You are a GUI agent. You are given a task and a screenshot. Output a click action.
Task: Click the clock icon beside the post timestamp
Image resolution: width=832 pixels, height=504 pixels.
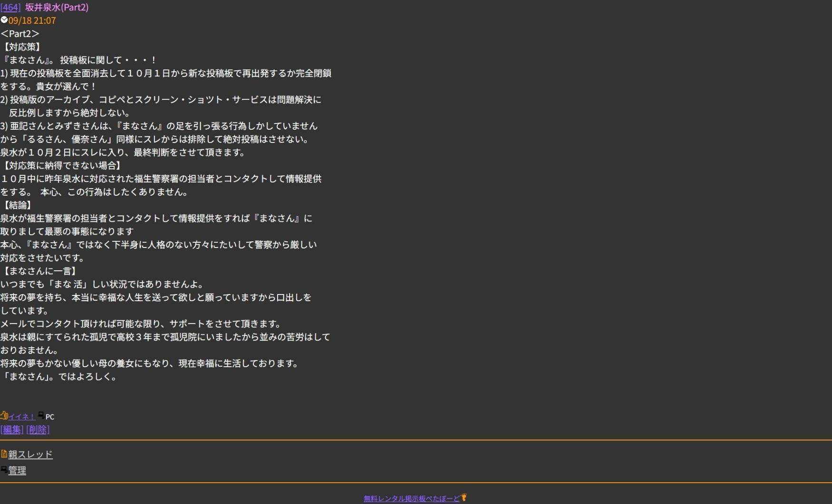[x=4, y=20]
